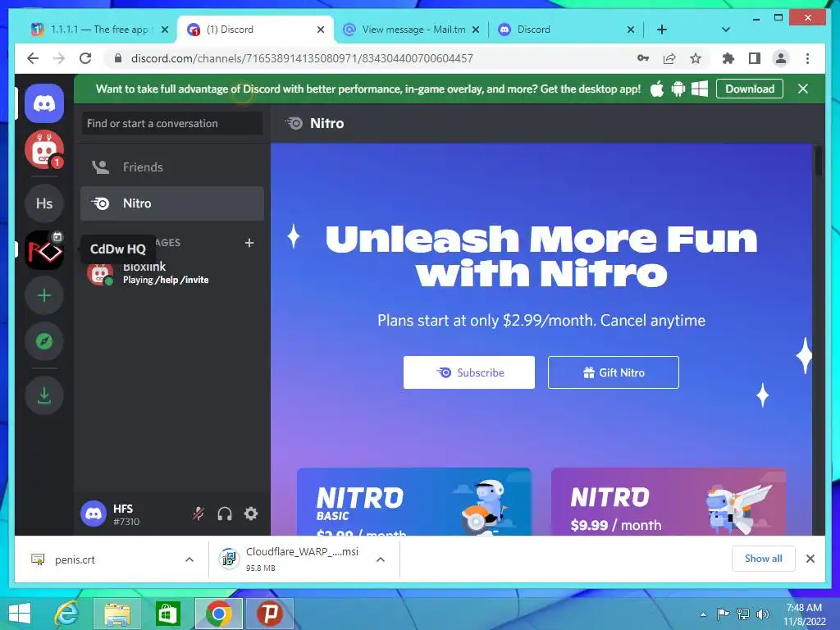
Task: Close the Mail.tm tab
Action: tap(475, 30)
